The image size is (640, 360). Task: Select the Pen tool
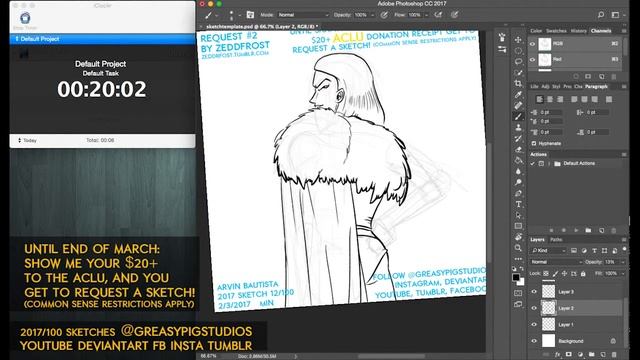tap(518, 193)
